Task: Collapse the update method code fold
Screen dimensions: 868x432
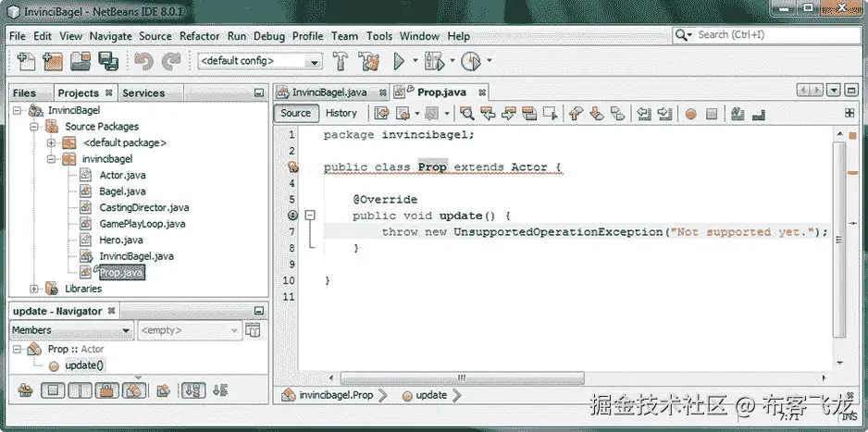Action: point(311,216)
